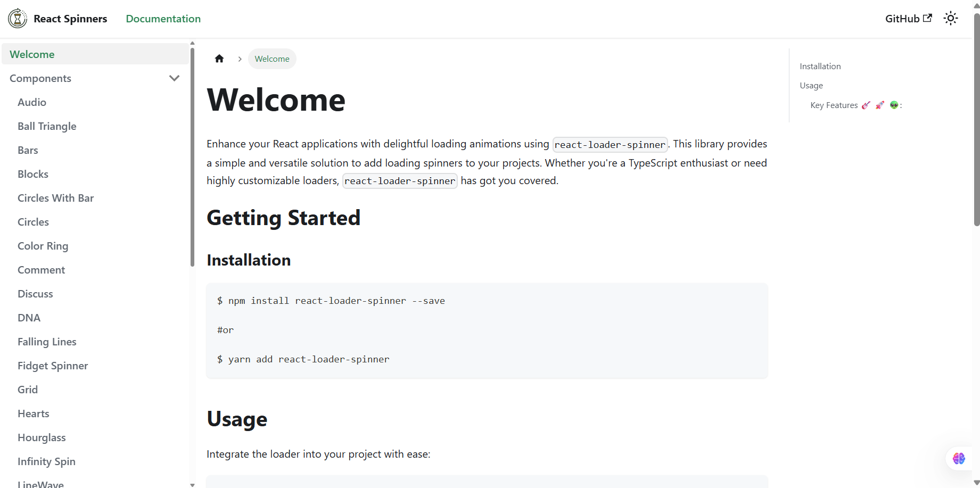Click the Getting Started heading
The image size is (980, 488).
284,218
